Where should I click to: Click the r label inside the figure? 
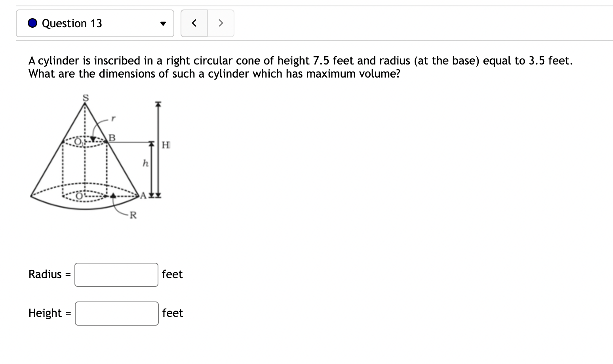113,119
